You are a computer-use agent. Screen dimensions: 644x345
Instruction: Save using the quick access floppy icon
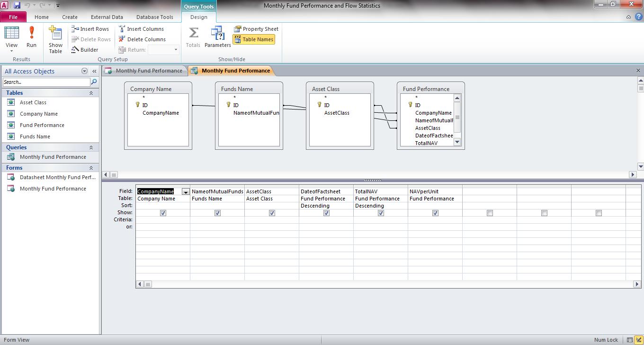click(17, 5)
